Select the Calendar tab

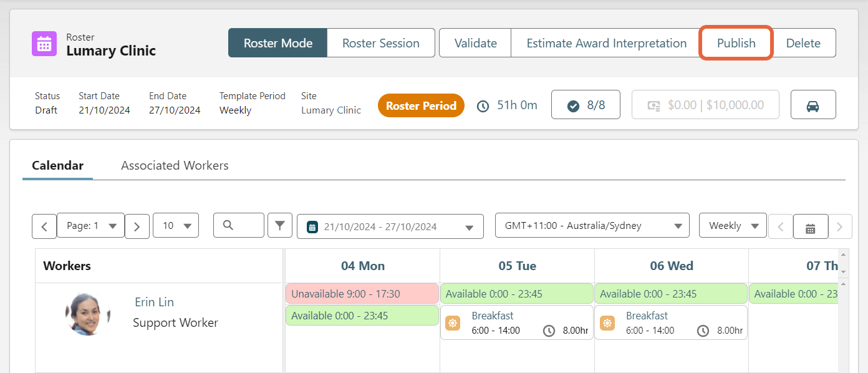[x=57, y=165]
